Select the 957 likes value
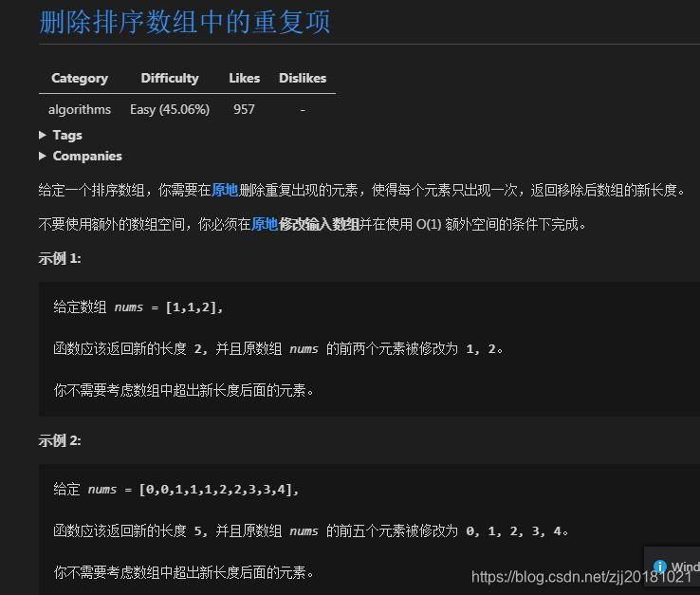Viewport: 700px width, 595px height. point(244,109)
